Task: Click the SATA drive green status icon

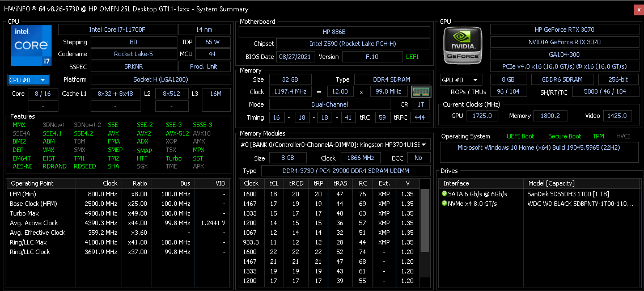Action: 444,194
